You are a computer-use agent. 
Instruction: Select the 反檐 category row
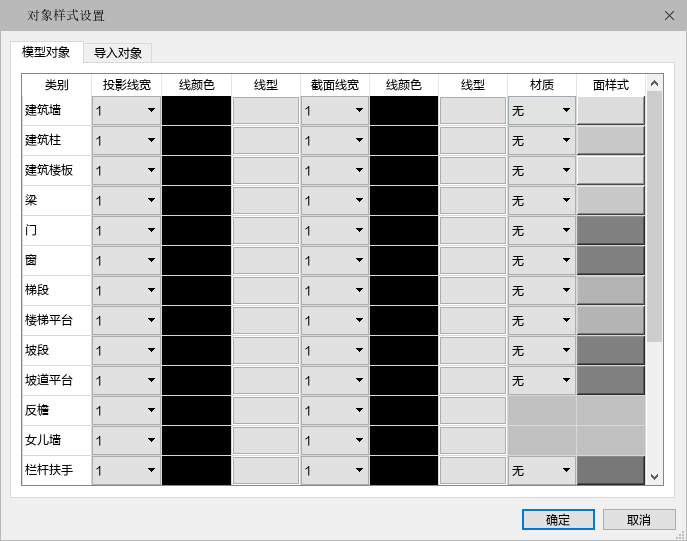[57, 410]
